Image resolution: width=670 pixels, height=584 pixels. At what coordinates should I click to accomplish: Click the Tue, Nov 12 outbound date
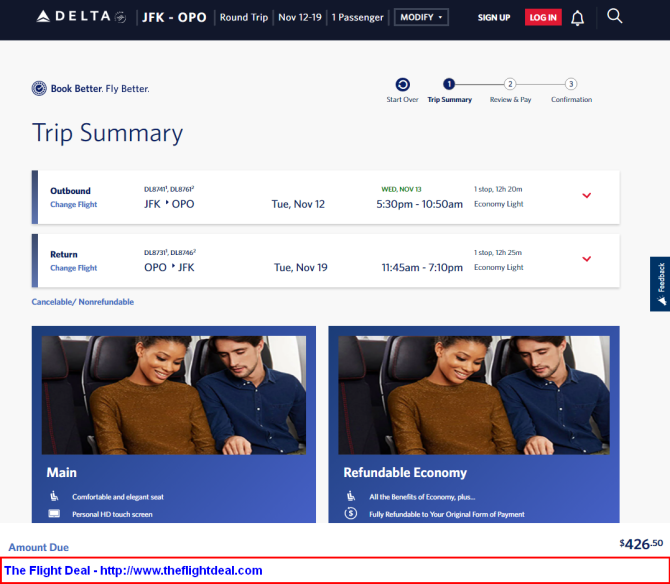(x=298, y=204)
